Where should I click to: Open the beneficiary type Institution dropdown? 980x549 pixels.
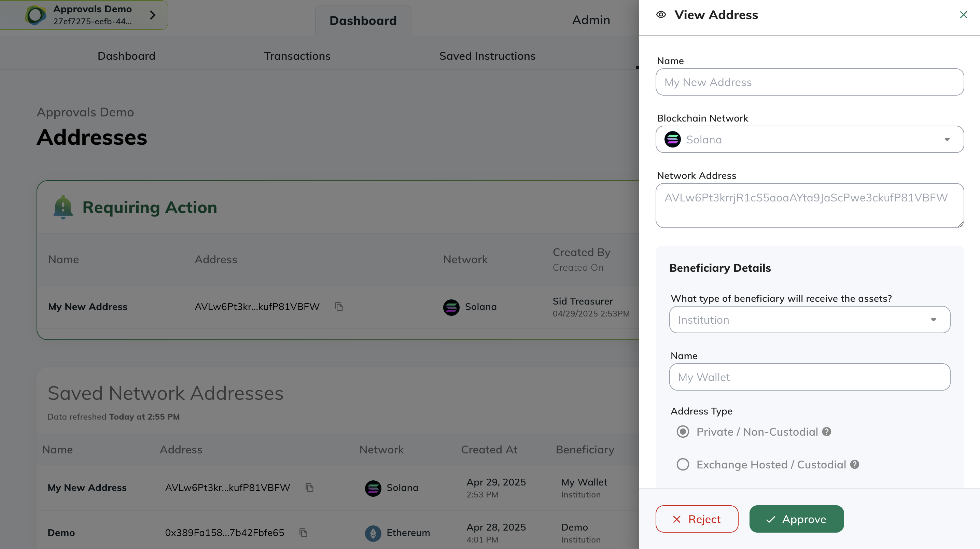810,320
